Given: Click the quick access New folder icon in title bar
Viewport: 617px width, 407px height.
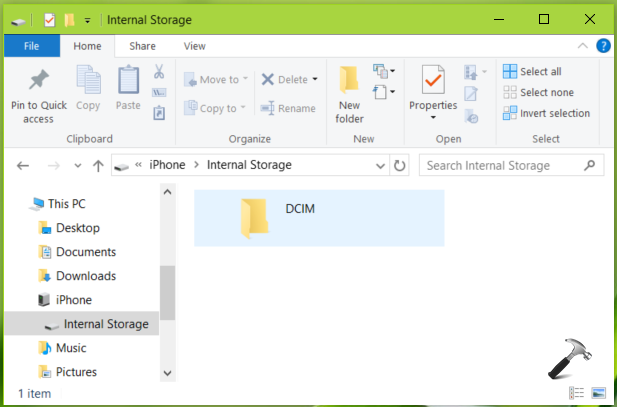Looking at the screenshot, I should (69, 20).
